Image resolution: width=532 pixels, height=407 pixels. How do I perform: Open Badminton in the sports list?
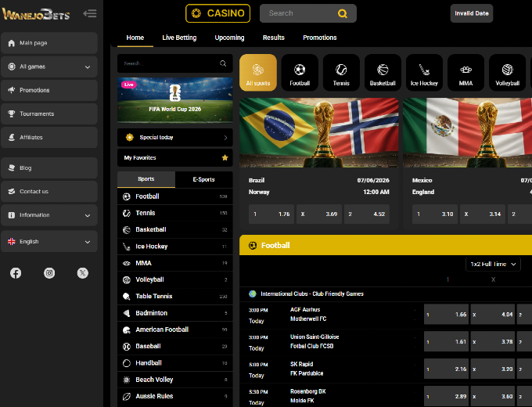pos(174,313)
